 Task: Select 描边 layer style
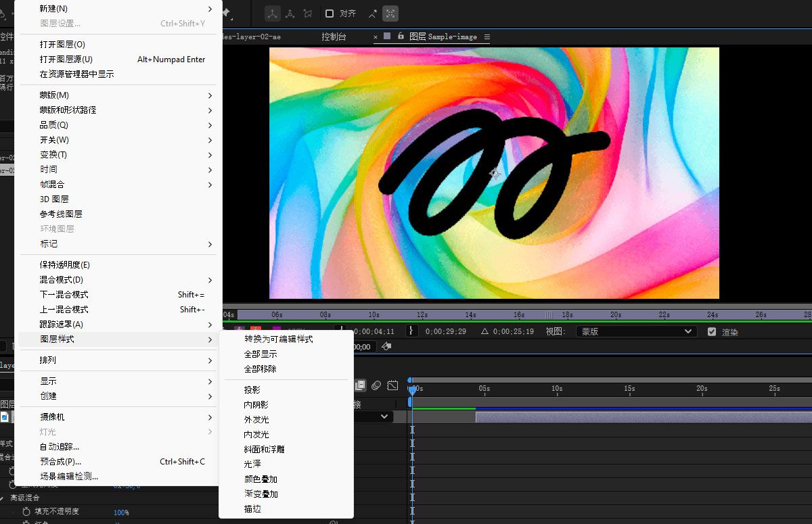tap(252, 509)
